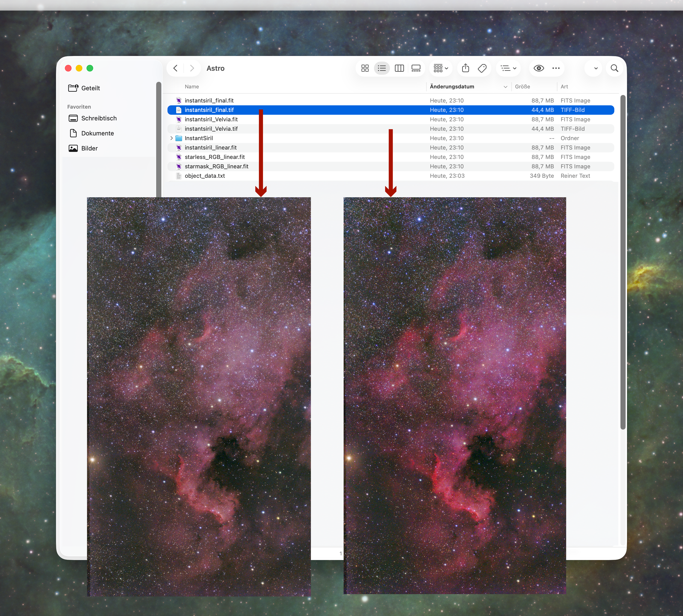Click the InstantSiril blue folder icon
The height and width of the screenshot is (616, 683).
pyautogui.click(x=179, y=138)
